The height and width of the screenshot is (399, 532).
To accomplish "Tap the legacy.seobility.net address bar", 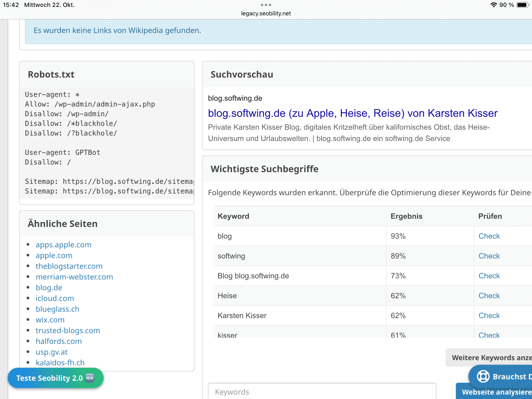I will pos(266,14).
